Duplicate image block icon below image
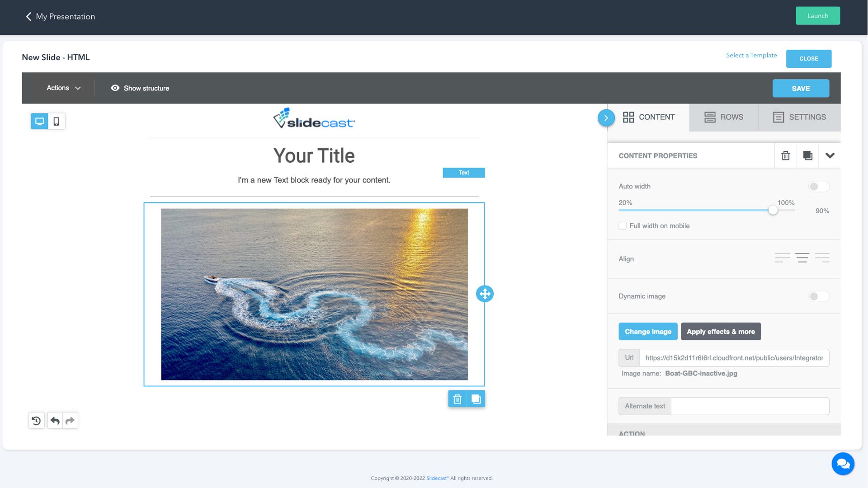The width and height of the screenshot is (868, 488). point(476,399)
